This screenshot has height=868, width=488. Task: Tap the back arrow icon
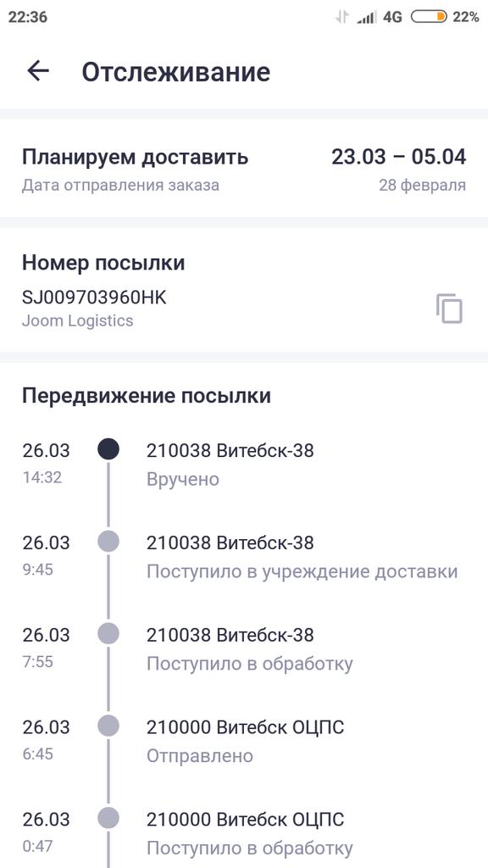click(x=38, y=71)
